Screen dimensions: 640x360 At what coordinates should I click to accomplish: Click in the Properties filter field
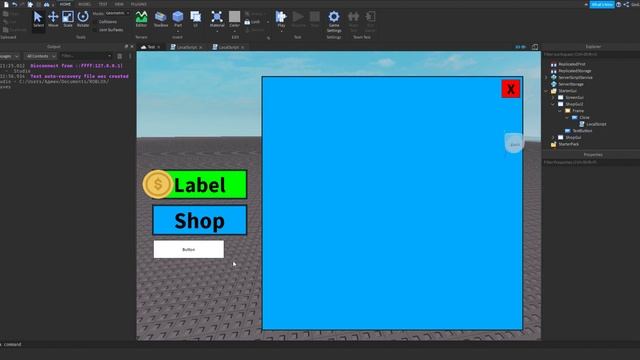coord(591,162)
